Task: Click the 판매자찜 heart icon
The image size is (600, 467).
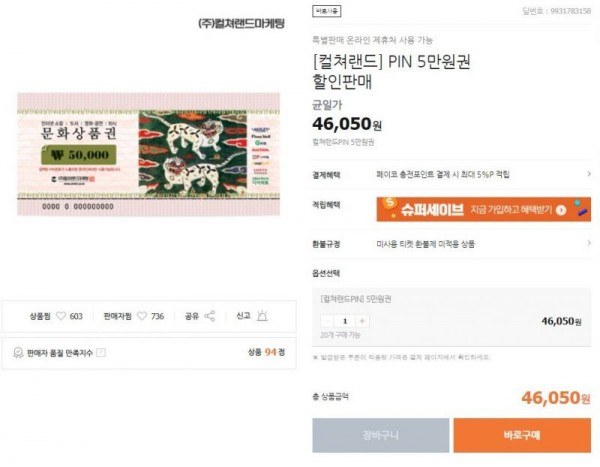Action: [x=142, y=316]
